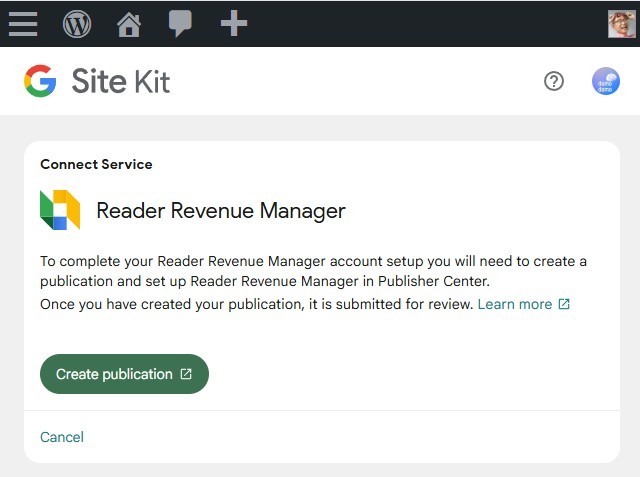Viewport: 640px width, 477px height.
Task: Open the WordPress hamburger menu
Action: [x=23, y=24]
